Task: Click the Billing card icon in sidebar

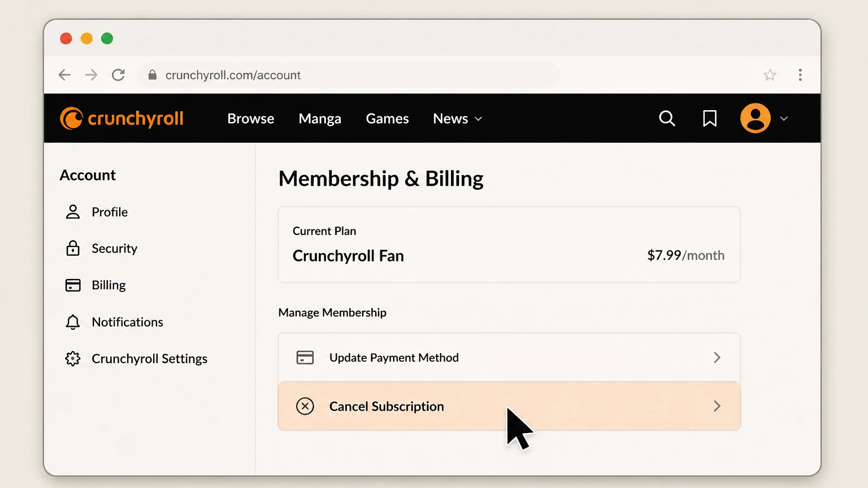Action: (73, 285)
